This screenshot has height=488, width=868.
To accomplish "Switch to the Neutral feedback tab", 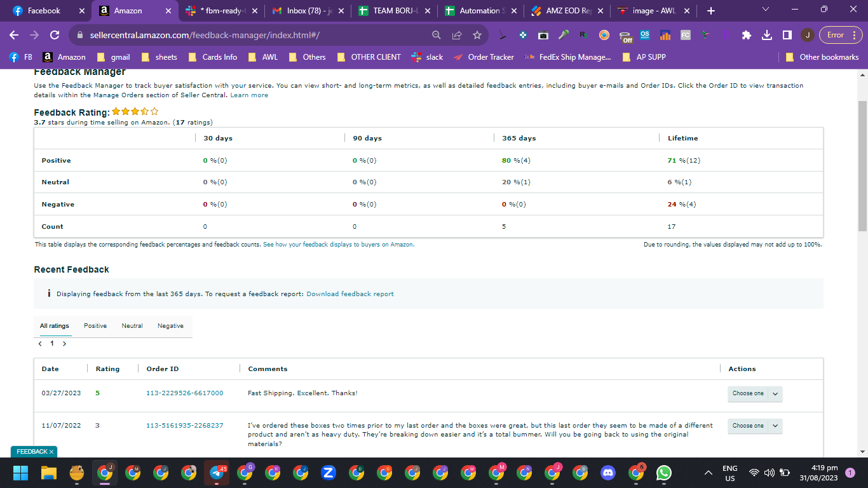I will pos(132,326).
